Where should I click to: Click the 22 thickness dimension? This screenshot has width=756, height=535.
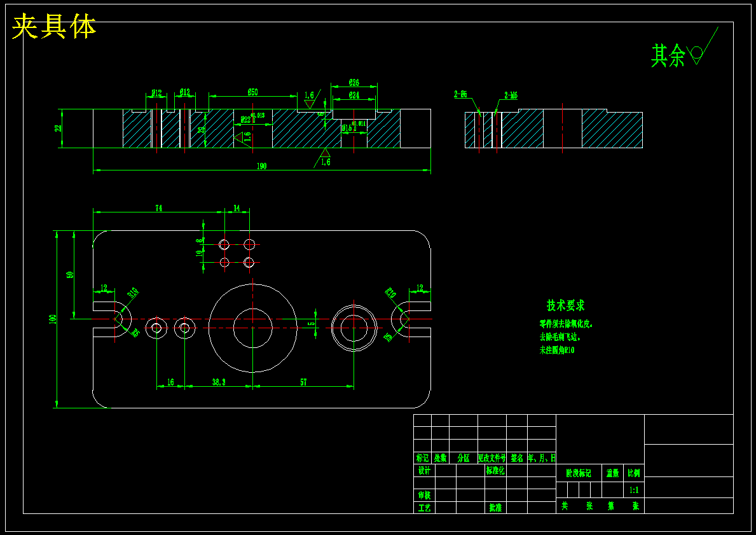coord(58,129)
